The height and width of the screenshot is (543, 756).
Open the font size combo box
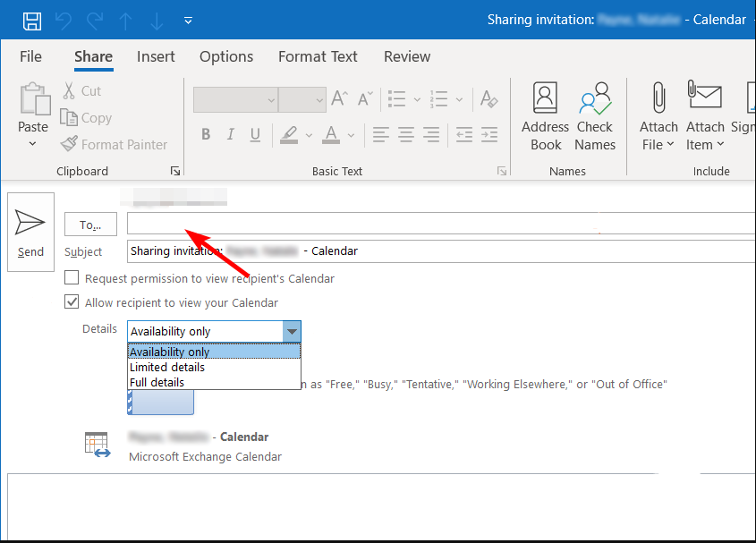pyautogui.click(x=302, y=100)
